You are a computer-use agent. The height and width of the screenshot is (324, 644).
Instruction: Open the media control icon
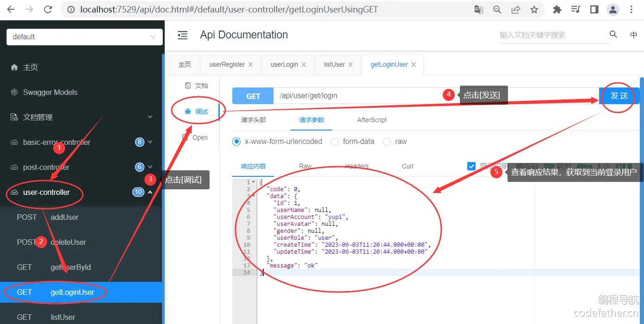pos(576,9)
